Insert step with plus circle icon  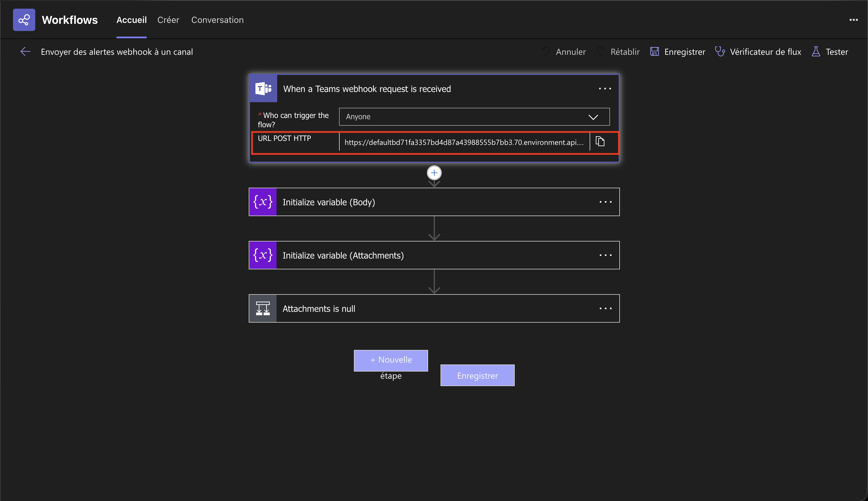point(434,173)
